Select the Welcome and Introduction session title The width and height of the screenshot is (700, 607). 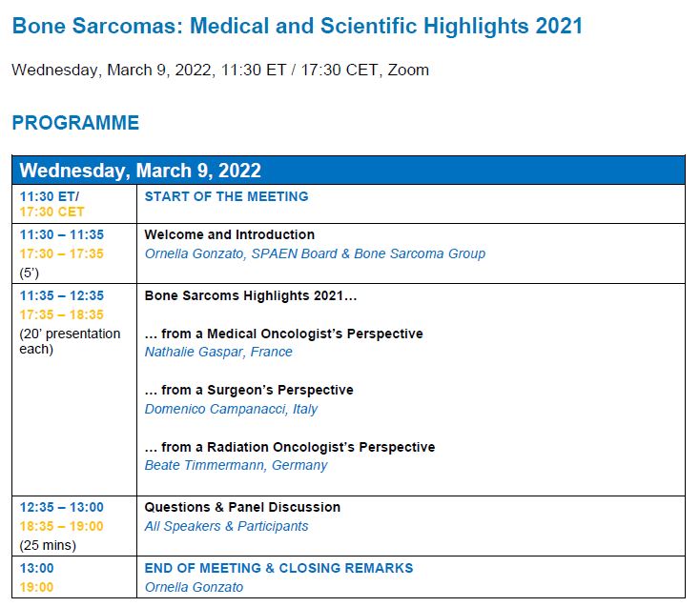click(x=229, y=234)
